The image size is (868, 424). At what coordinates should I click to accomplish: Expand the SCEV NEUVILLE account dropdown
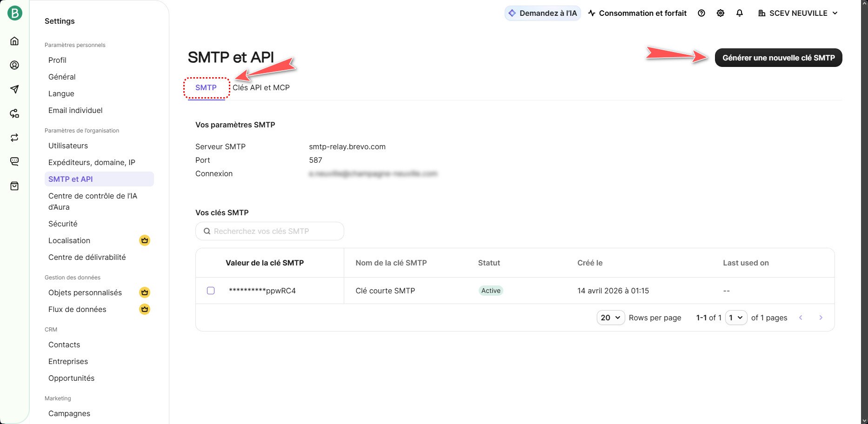pyautogui.click(x=798, y=13)
